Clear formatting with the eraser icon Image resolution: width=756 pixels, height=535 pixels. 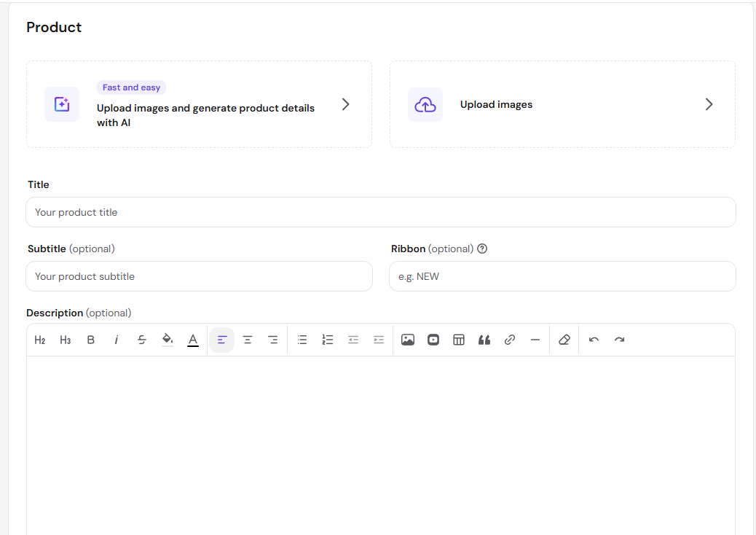click(x=564, y=340)
